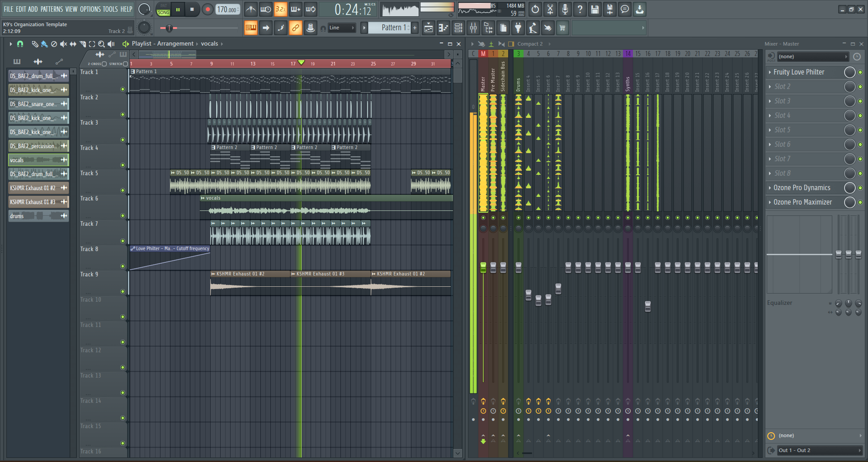
Task: Select the vocals clip in the picker
Action: pyautogui.click(x=38, y=160)
